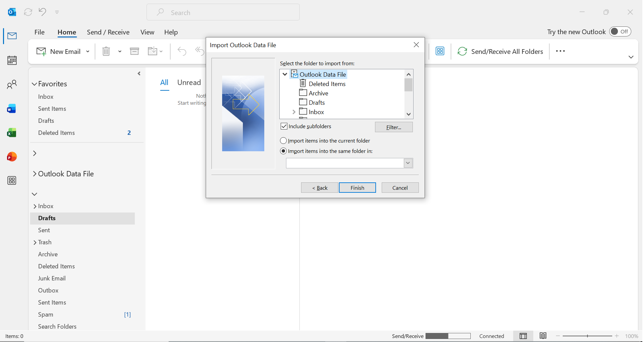This screenshot has height=342, width=644.
Task: Open the destination folder combo box dropdown
Action: click(x=408, y=163)
